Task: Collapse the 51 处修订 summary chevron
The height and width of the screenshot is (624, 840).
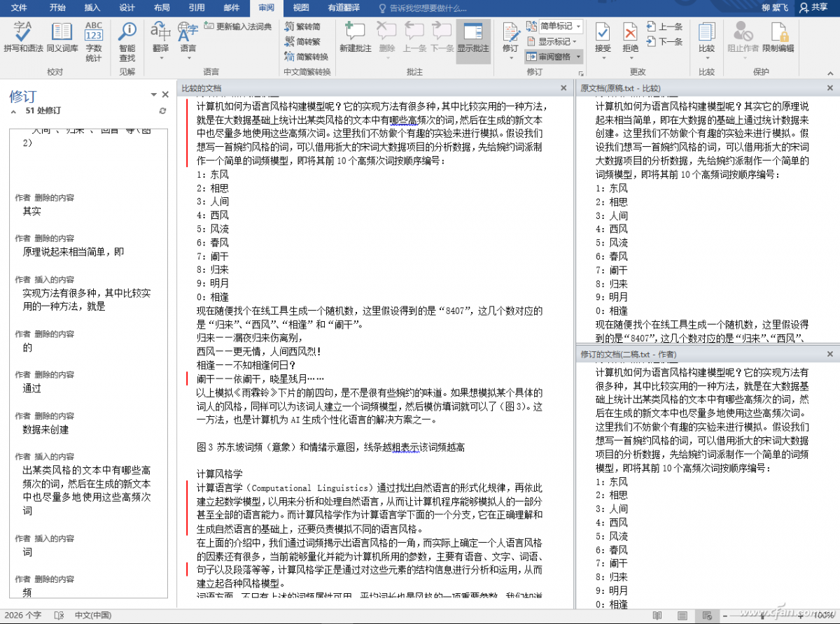Action: (x=13, y=111)
